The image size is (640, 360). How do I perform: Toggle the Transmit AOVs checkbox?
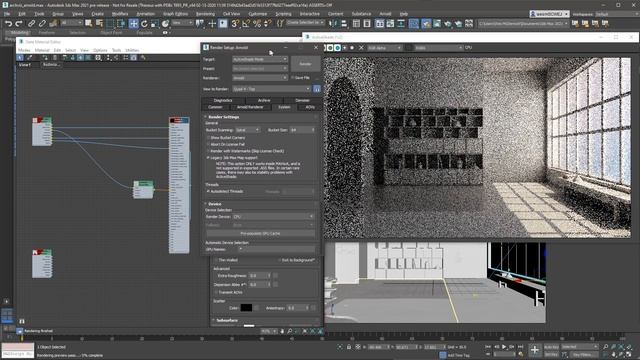pos(216,292)
